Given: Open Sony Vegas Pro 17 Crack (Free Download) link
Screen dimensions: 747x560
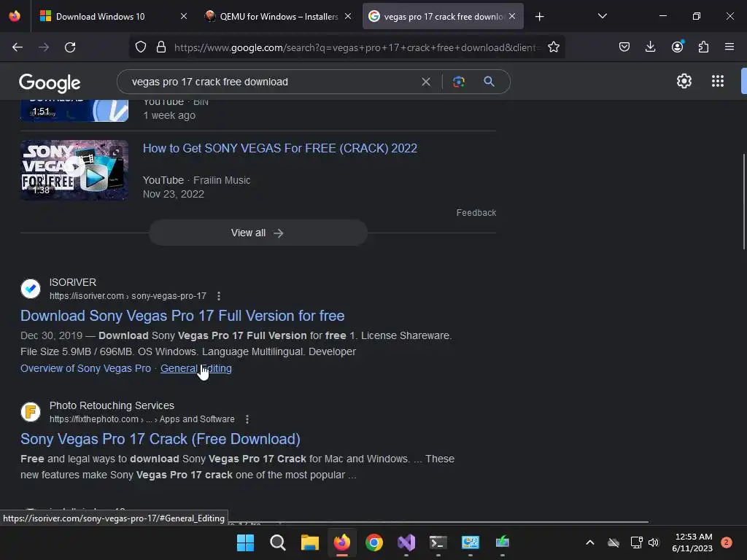Looking at the screenshot, I should tap(160, 439).
